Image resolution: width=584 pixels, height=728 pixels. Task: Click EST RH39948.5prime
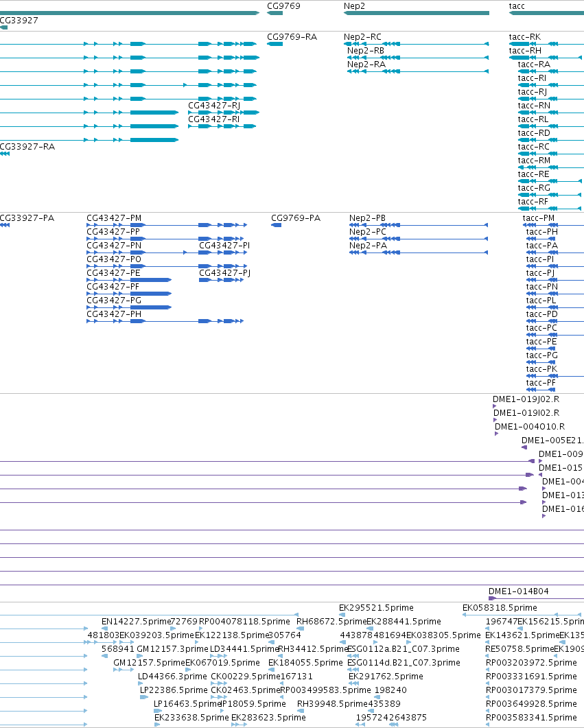(332, 704)
